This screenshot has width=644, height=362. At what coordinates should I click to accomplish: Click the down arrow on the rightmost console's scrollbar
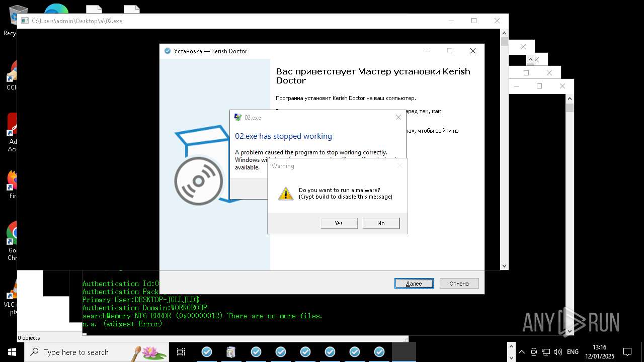pyautogui.click(x=570, y=331)
